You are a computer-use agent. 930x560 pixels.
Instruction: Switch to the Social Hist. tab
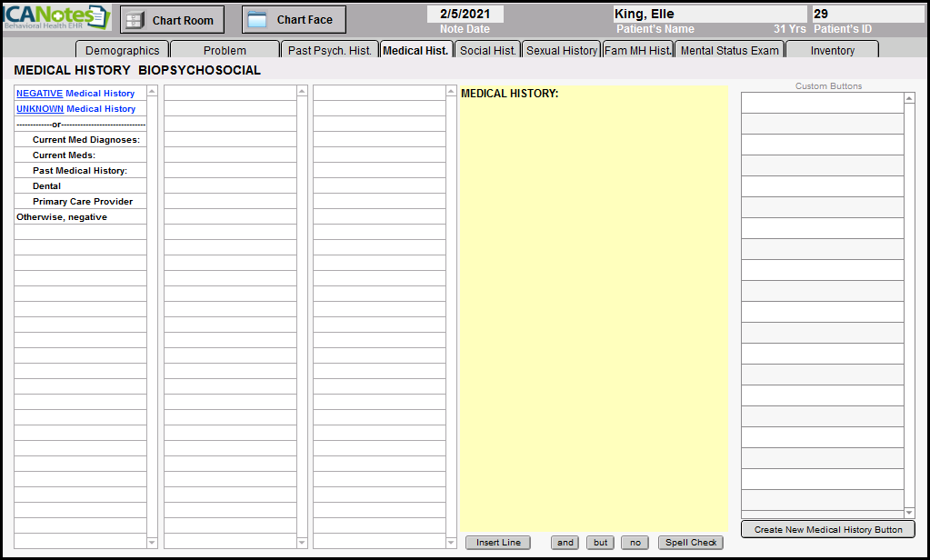tap(487, 50)
